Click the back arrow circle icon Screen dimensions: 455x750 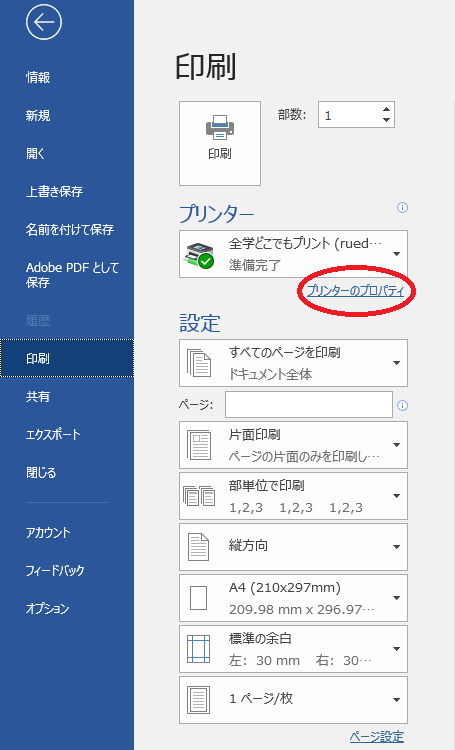click(x=44, y=22)
